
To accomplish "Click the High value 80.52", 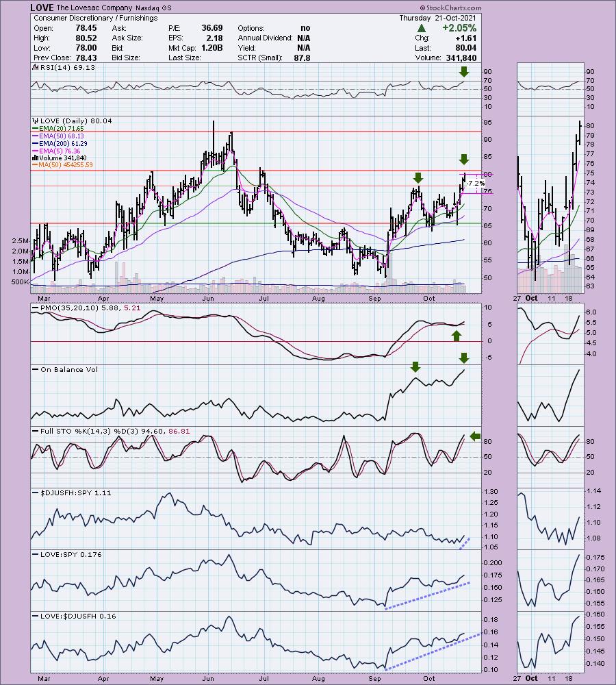I will coord(86,38).
